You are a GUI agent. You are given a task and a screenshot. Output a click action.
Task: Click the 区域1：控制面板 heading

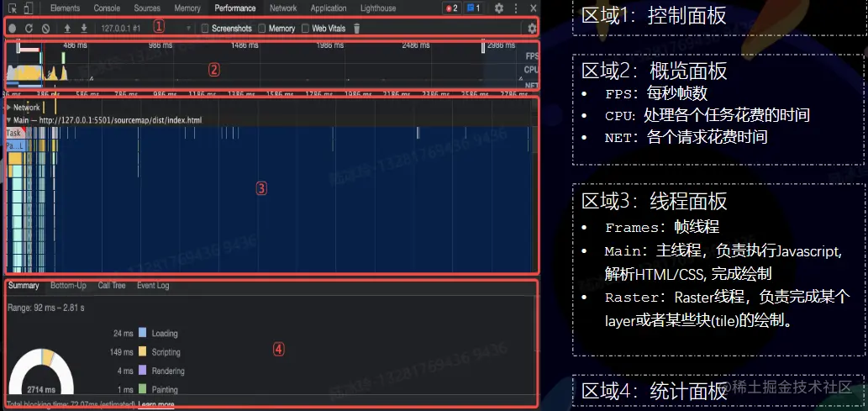tap(654, 15)
